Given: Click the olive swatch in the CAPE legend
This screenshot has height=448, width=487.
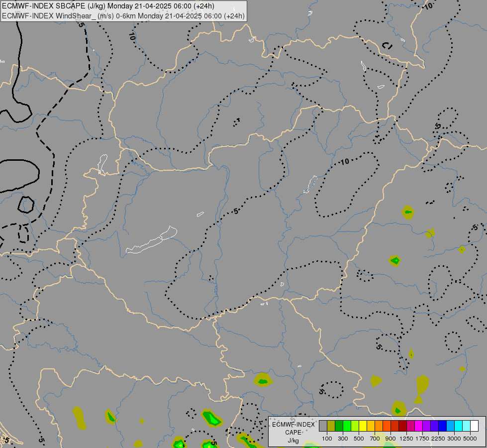Looking at the screenshot, I should 331,426.
